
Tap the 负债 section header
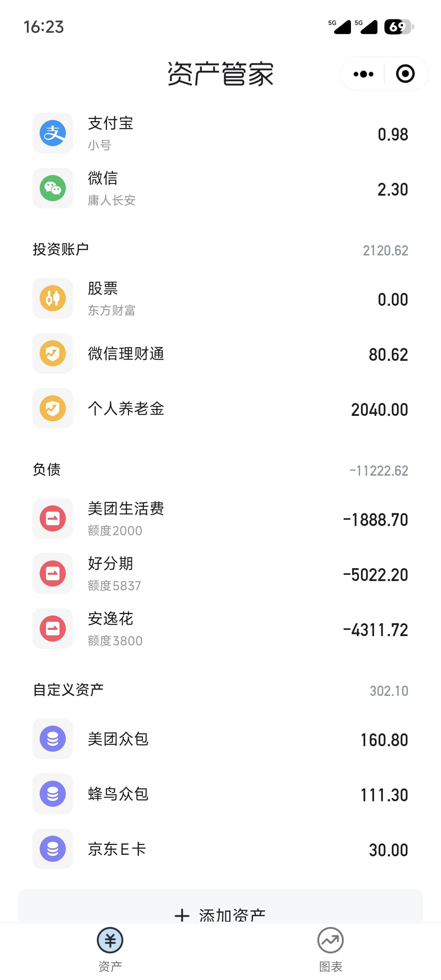(x=47, y=470)
